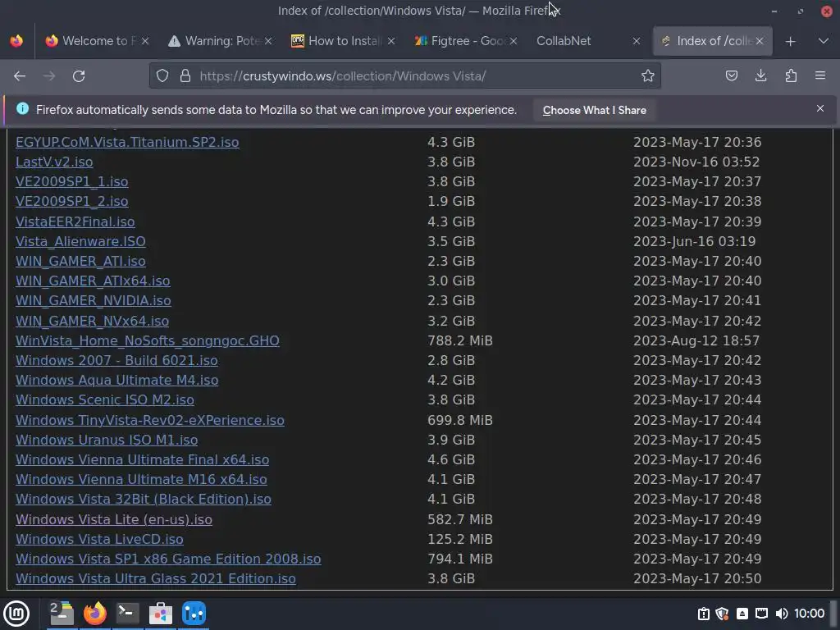Open Windows Vista LiveCD.iso link
Image resolution: width=840 pixels, height=630 pixels.
99,540
